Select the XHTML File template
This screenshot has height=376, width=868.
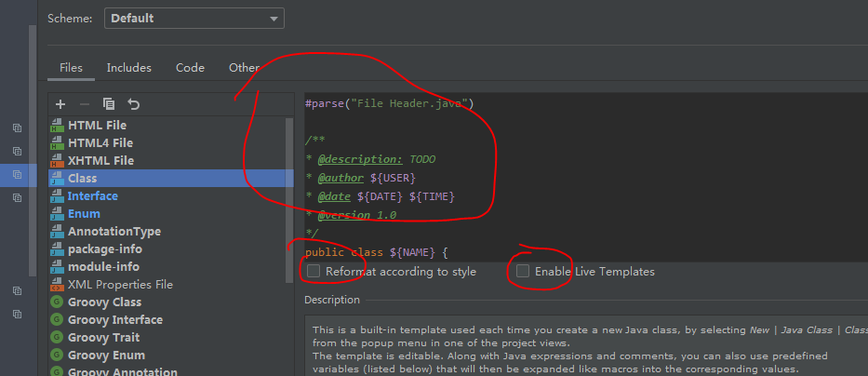coord(171,161)
